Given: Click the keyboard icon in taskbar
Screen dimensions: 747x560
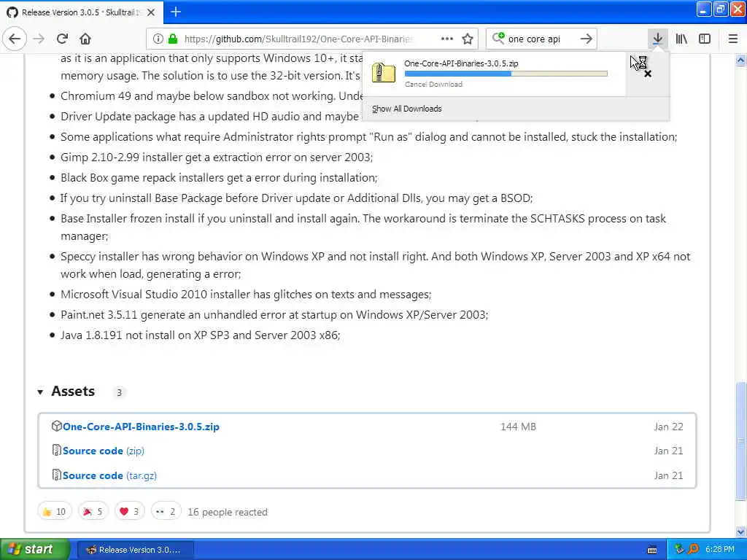Looking at the screenshot, I should [652, 550].
